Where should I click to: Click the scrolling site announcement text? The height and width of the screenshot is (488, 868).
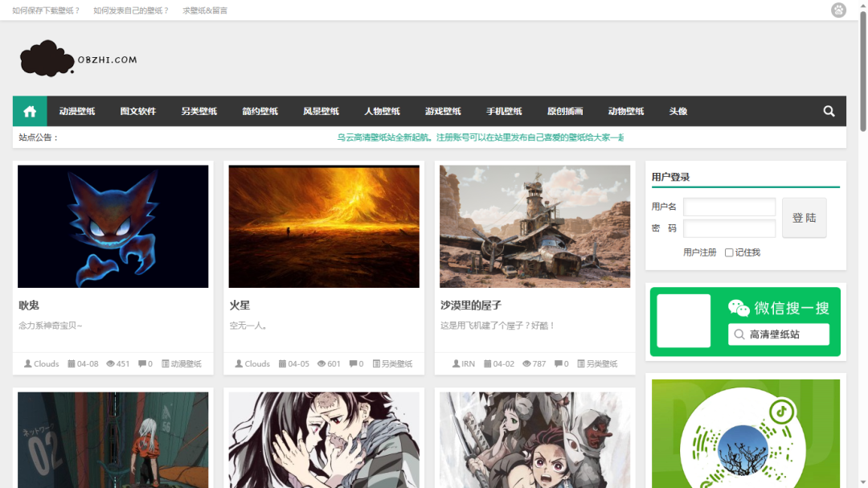(481, 137)
